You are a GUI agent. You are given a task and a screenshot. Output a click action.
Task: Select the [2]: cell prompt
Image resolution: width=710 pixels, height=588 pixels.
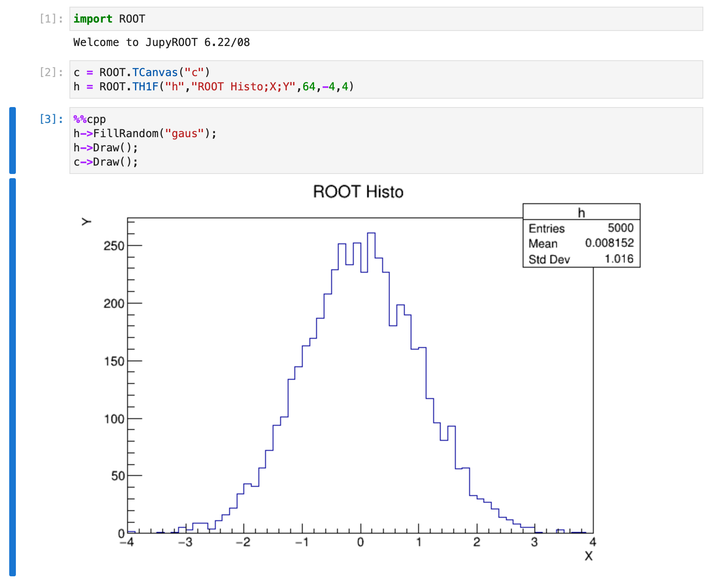coord(51,72)
